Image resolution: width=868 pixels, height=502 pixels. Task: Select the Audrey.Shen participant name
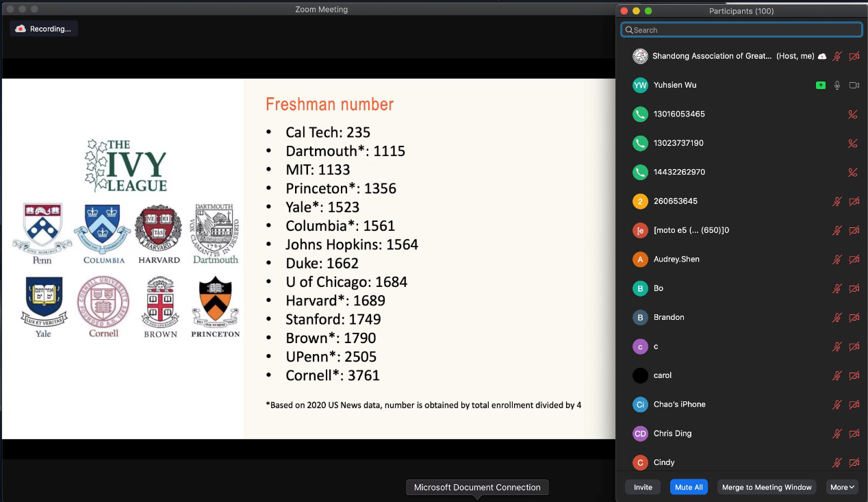click(x=676, y=260)
